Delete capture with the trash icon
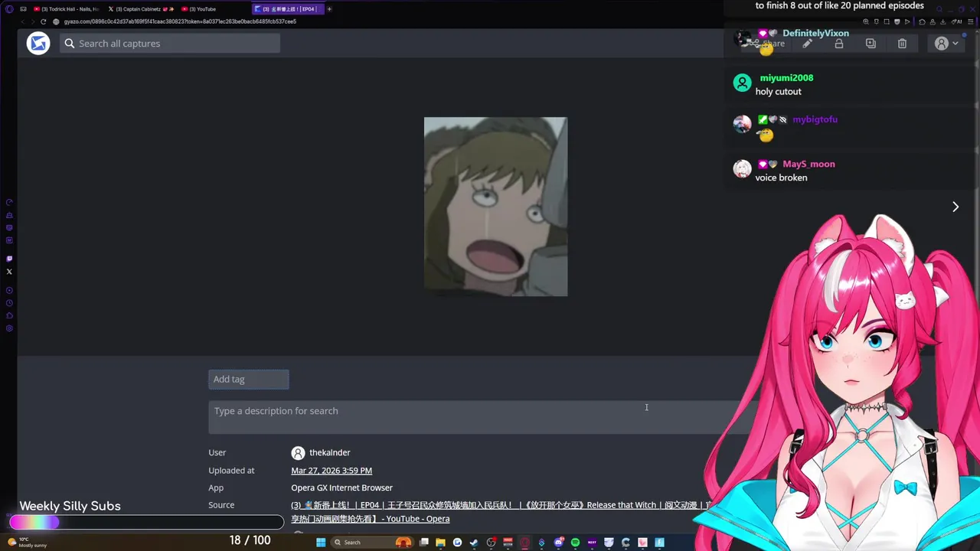Screen dimensions: 980x551 pos(902,44)
